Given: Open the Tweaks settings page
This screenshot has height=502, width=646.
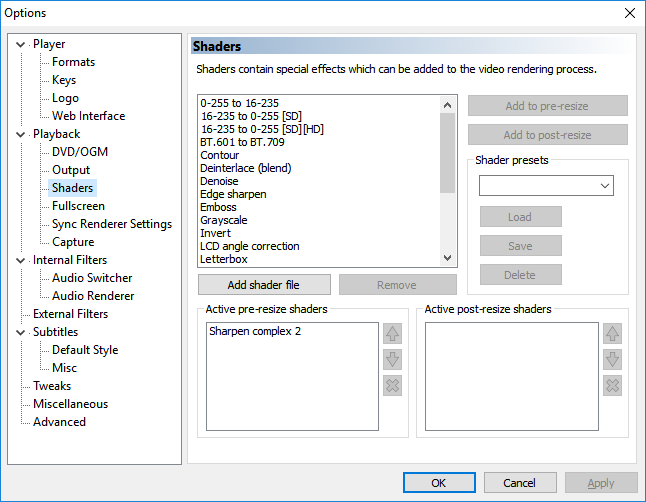Looking at the screenshot, I should [x=52, y=386].
